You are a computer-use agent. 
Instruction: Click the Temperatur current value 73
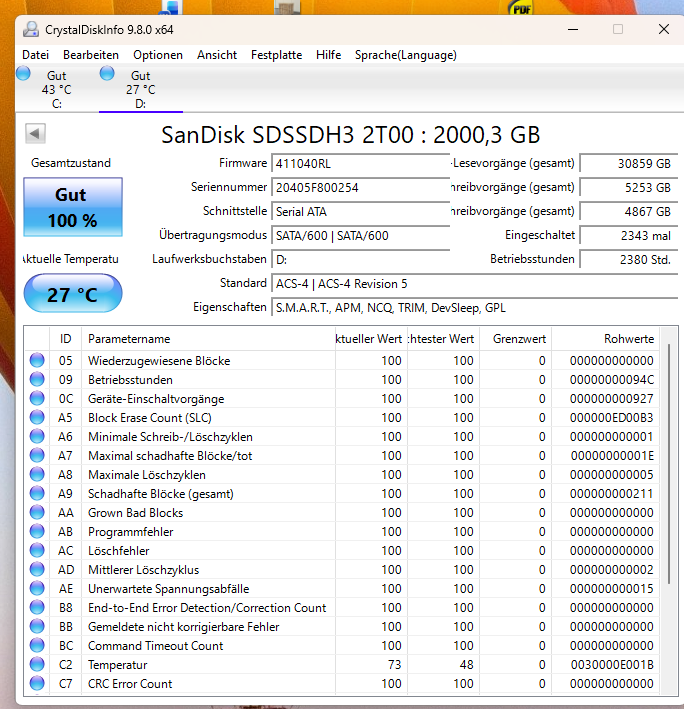pos(394,664)
